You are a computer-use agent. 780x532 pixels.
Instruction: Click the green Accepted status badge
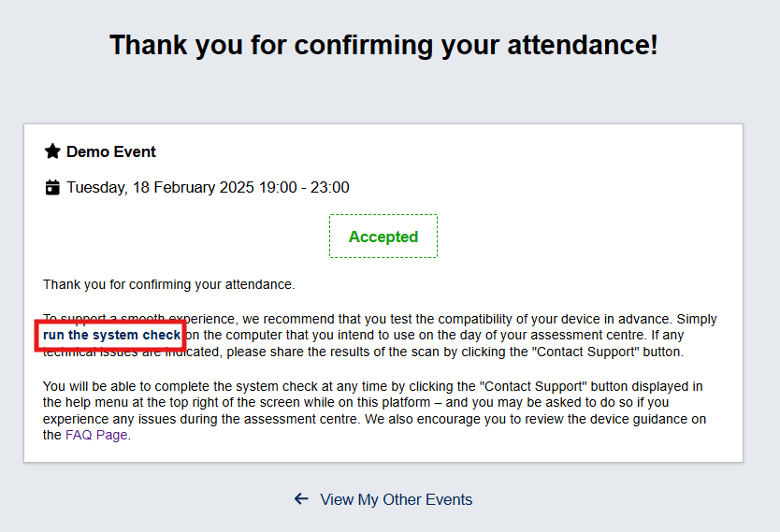(383, 237)
